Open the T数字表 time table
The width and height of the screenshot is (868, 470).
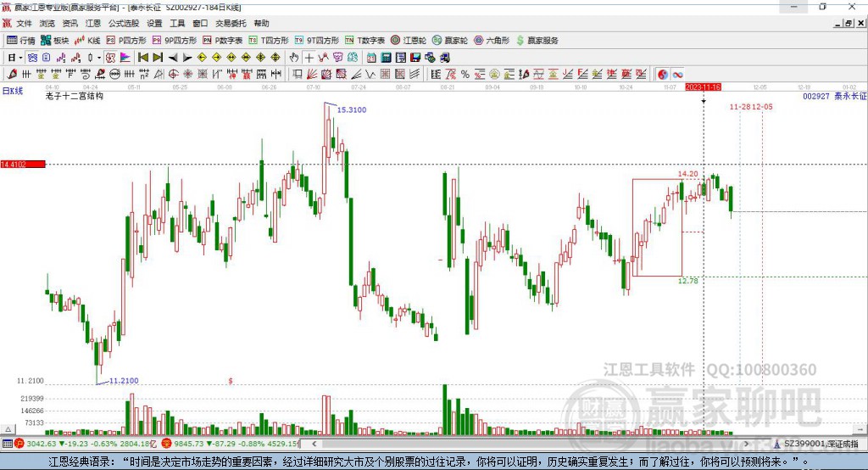click(364, 41)
